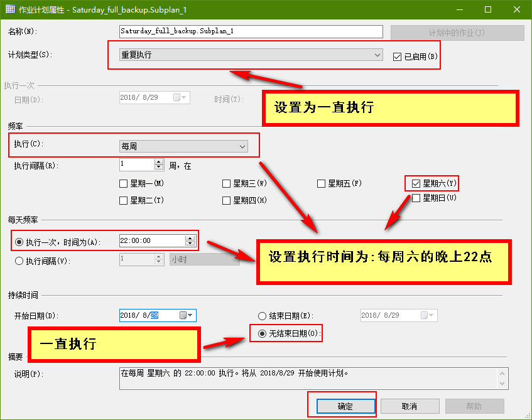This screenshot has width=532, height=420.
Task: Choose the 无结束日期 no end date option
Action: click(x=263, y=333)
